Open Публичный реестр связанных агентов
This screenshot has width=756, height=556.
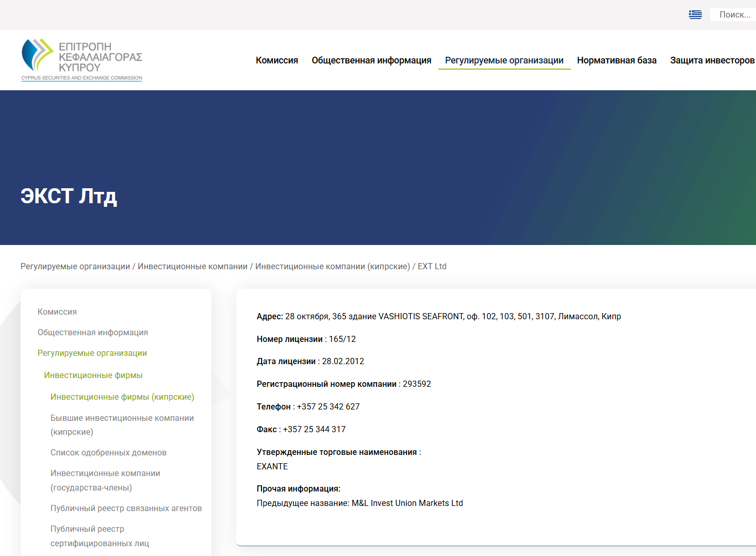[126, 508]
